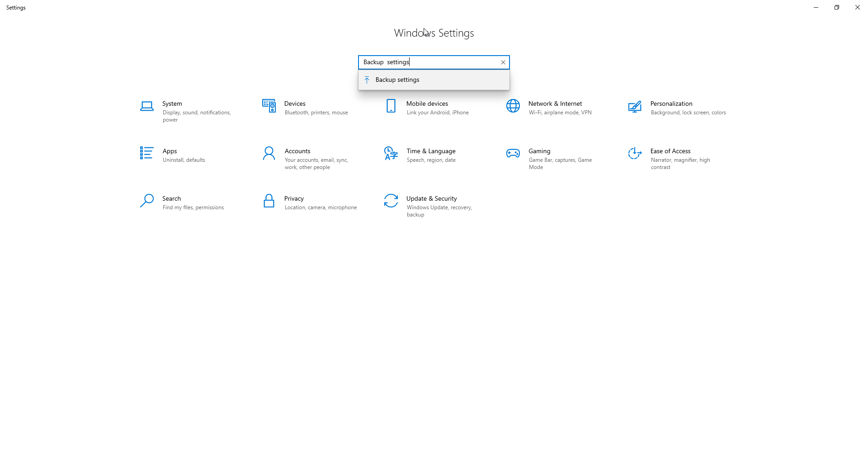Click the arrow icon beside Backup settings suggestion

tap(367, 80)
